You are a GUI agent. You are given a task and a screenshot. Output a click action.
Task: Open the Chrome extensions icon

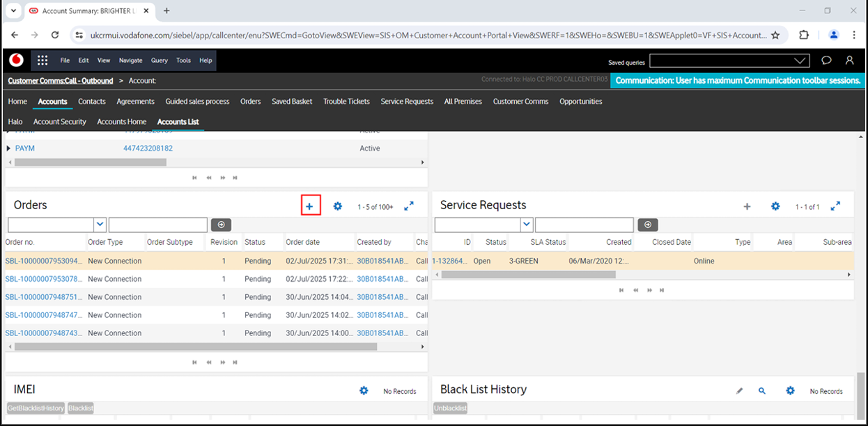pyautogui.click(x=804, y=35)
